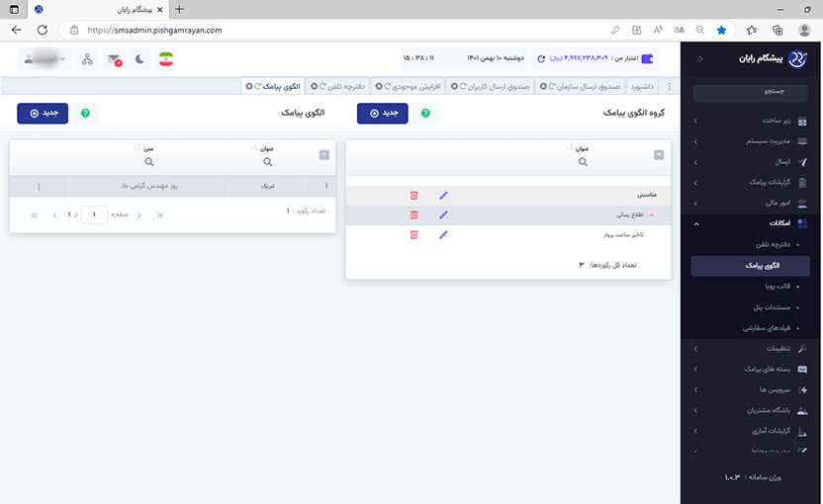Bookmark page with browser star icon
This screenshot has height=504, width=823.
[722, 30]
